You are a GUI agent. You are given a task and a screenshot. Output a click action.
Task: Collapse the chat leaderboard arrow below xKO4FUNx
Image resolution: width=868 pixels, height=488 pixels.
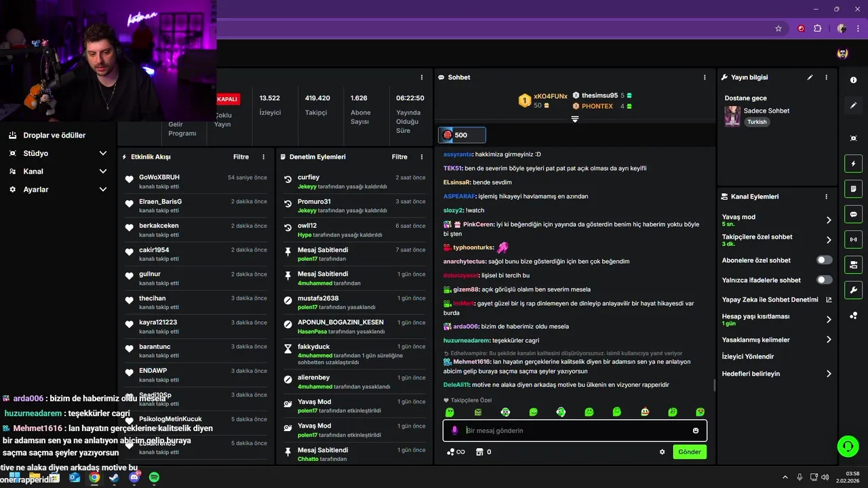(574, 119)
